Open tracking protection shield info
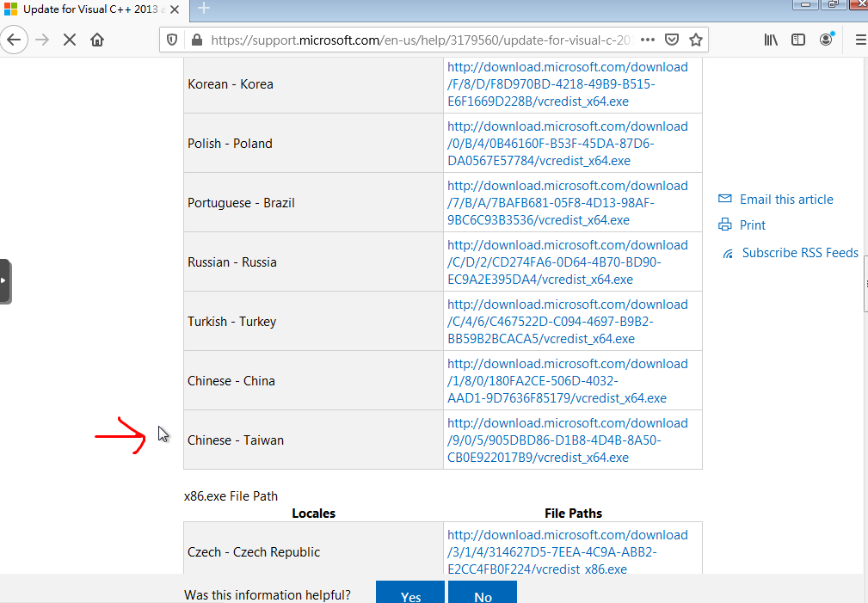Image resolution: width=868 pixels, height=603 pixels. point(172,40)
